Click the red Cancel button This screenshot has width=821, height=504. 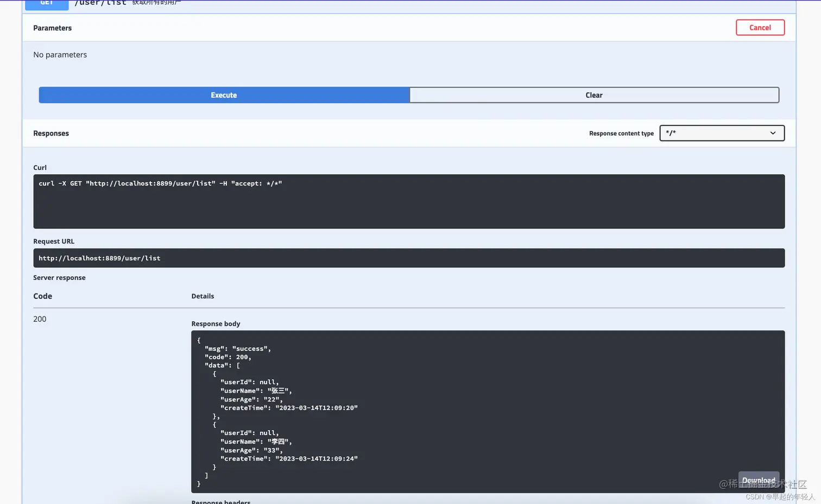(x=760, y=28)
